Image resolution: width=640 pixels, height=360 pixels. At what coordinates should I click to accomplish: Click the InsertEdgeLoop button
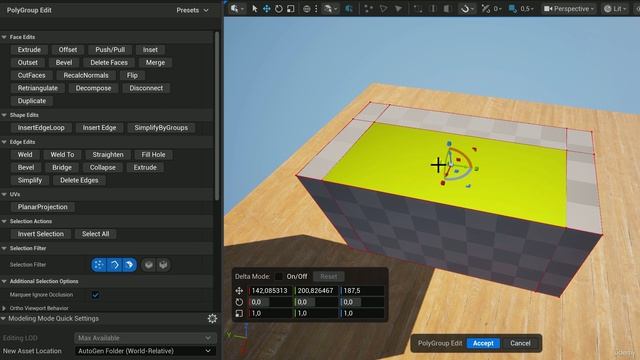click(x=41, y=128)
